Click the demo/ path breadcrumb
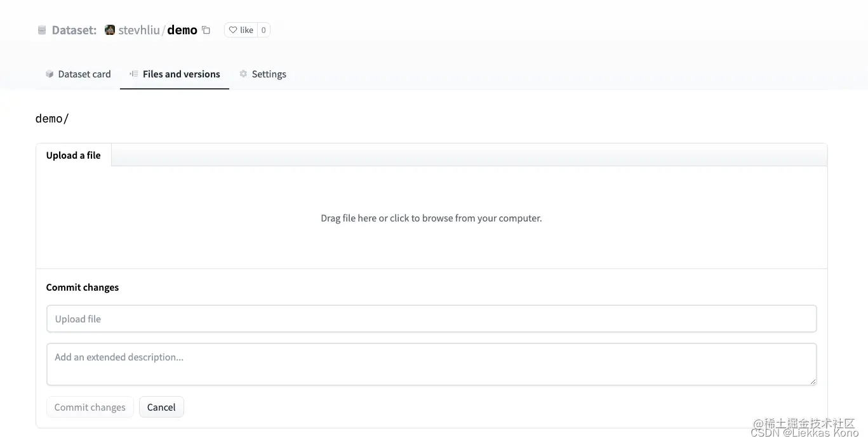The height and width of the screenshot is (443, 868). coord(52,119)
